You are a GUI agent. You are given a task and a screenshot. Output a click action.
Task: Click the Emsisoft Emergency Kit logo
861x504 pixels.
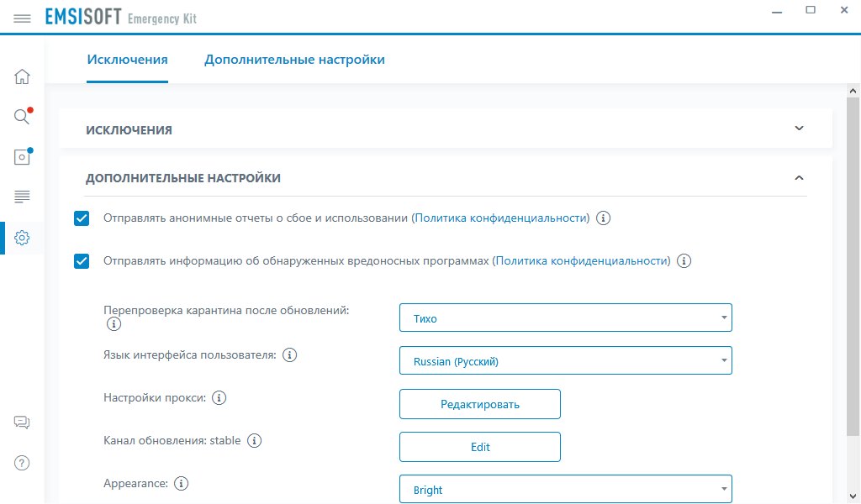(121, 17)
